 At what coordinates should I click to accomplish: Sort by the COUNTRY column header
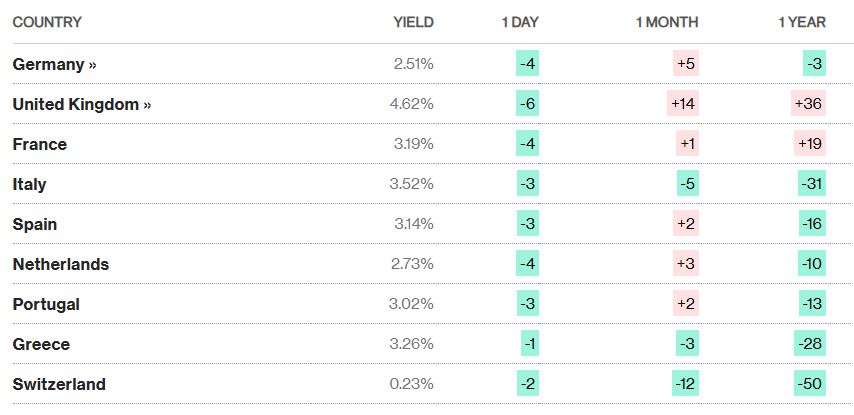(47, 22)
